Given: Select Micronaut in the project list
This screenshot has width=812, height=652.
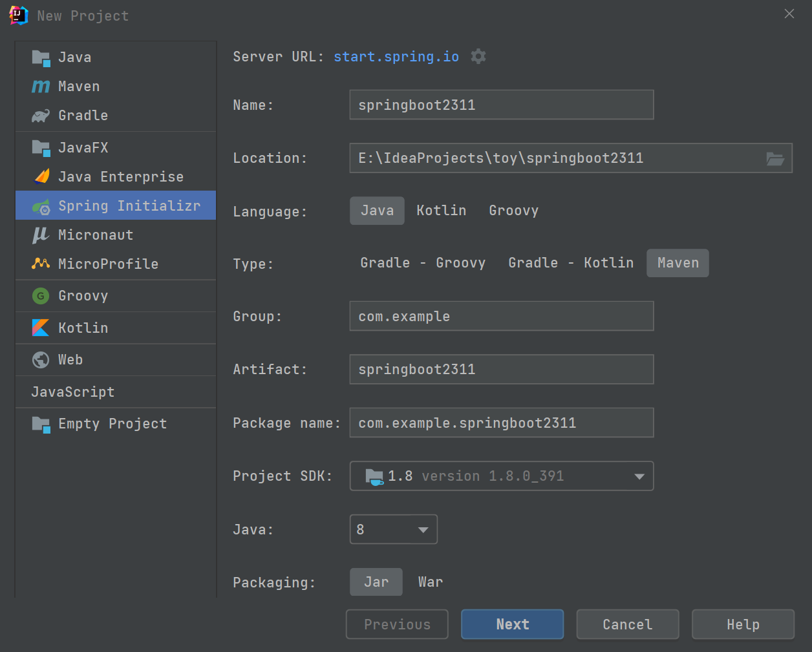Looking at the screenshot, I should pos(116,235).
